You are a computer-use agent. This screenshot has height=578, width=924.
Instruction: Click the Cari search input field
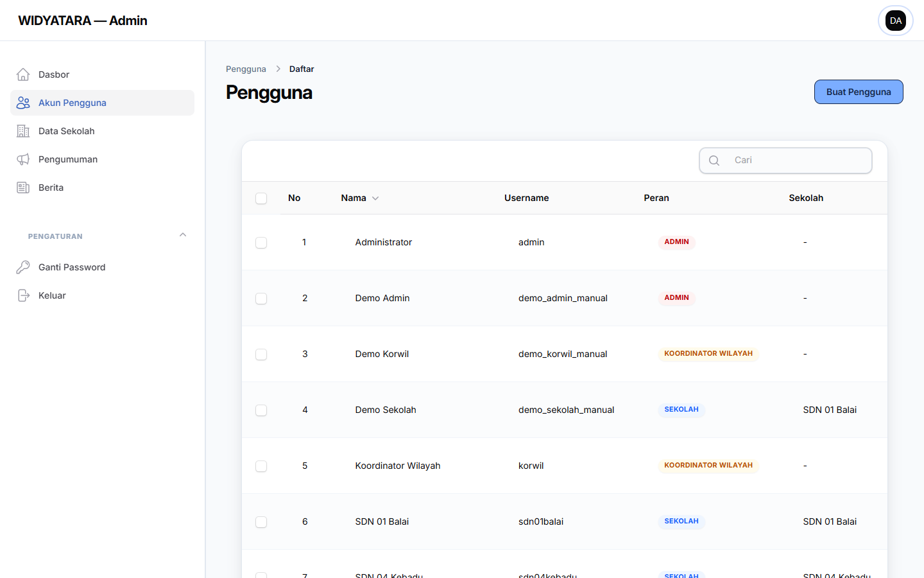pyautogui.click(x=785, y=161)
